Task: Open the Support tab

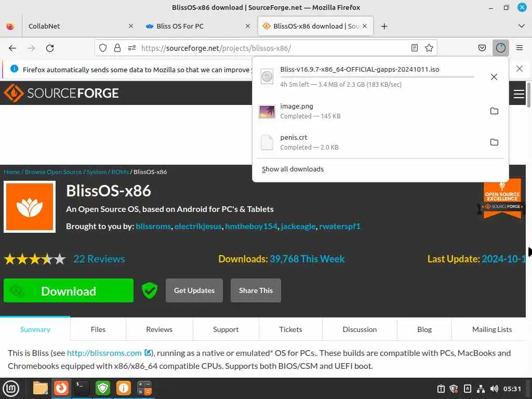Action: (225, 329)
